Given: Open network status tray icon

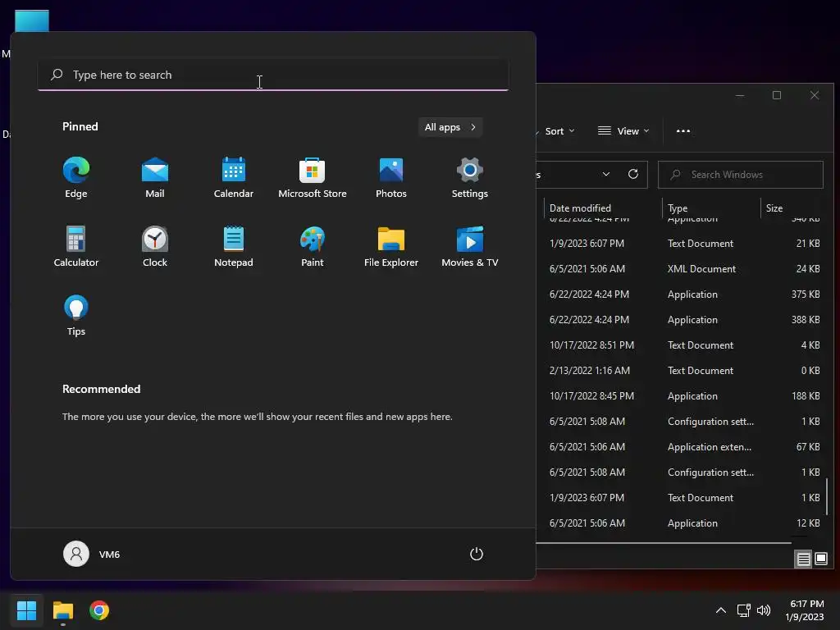Looking at the screenshot, I should [743, 610].
